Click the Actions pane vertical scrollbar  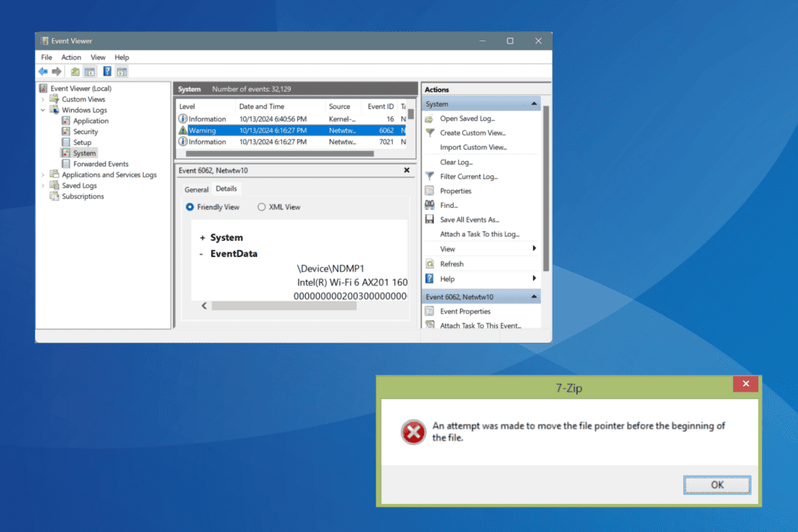(546, 188)
